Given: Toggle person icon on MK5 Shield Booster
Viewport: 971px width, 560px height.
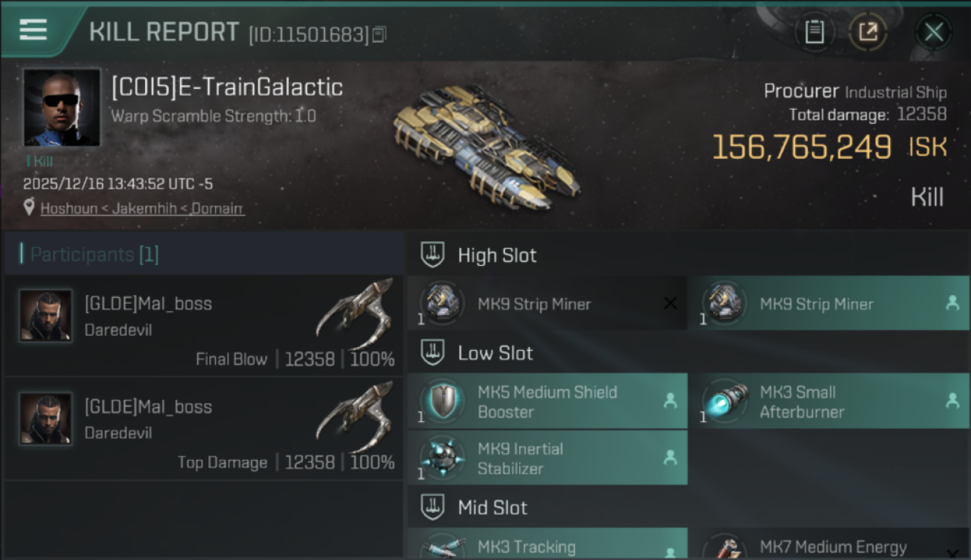Looking at the screenshot, I should (670, 401).
